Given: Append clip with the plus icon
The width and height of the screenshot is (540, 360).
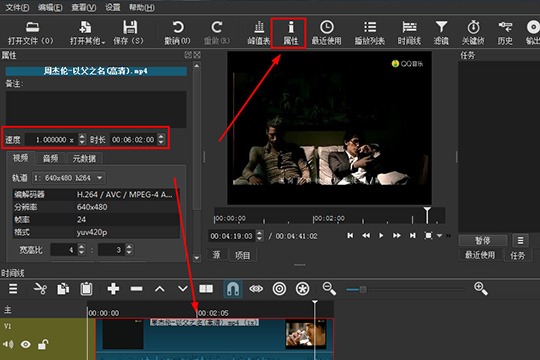Looking at the screenshot, I should [x=113, y=289].
